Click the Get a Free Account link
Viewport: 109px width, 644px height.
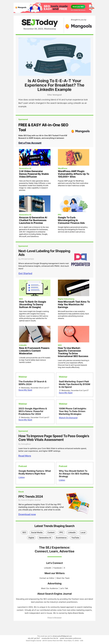point(30,143)
